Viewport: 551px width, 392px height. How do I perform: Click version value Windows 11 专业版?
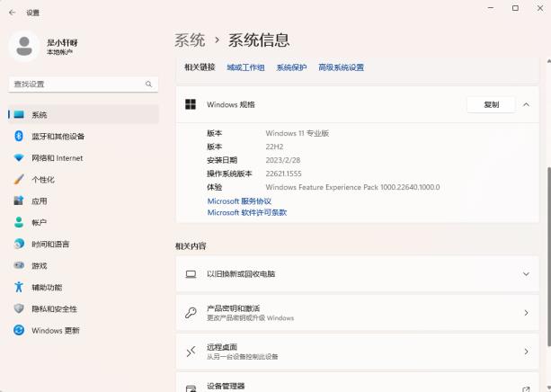click(x=298, y=133)
